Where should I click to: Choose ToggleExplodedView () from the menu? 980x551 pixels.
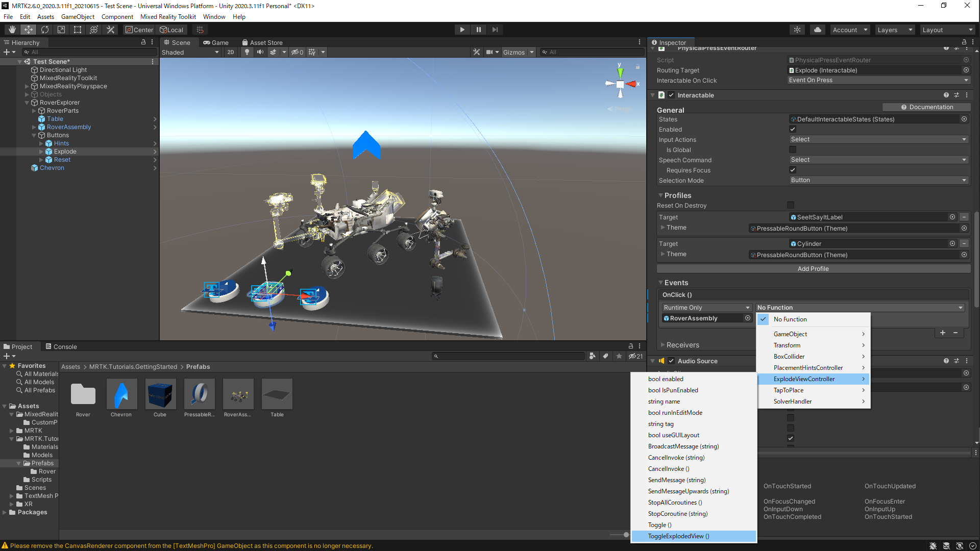[x=678, y=536]
